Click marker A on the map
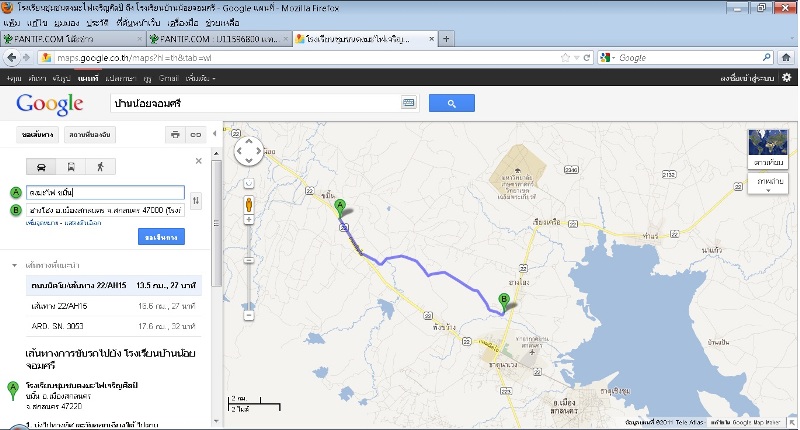Viewport: 800px width, 430px height. (x=340, y=208)
